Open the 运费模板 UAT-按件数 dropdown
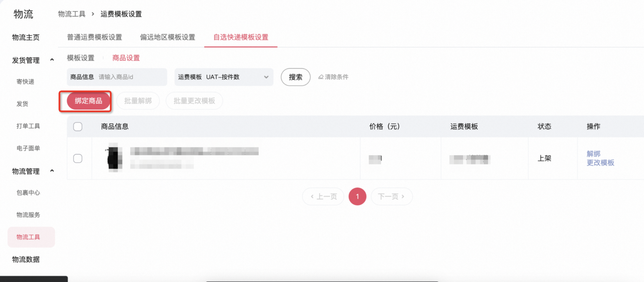Image resolution: width=644 pixels, height=282 pixels. (x=224, y=77)
